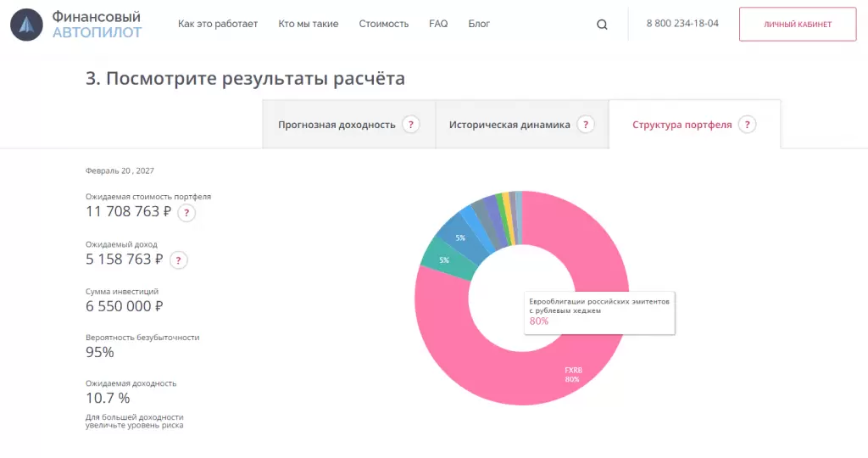Click the Финансовый Автопилот logo
Viewport: 868px width, 458px height.
point(76,25)
